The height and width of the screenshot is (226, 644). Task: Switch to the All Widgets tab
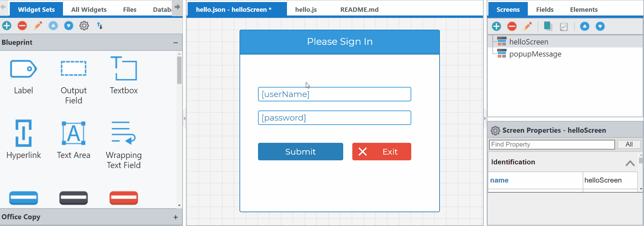click(89, 9)
